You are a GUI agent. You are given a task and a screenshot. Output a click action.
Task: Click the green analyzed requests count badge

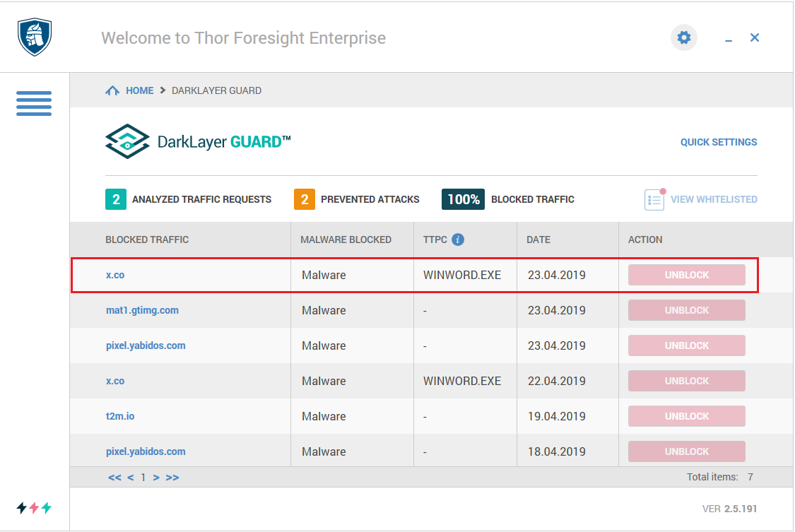[116, 199]
